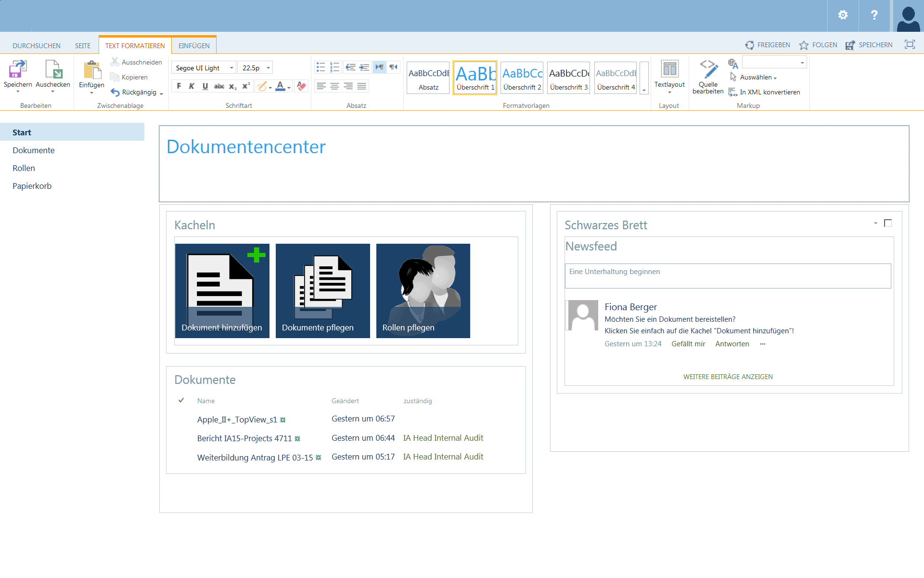Toggle bold (F) formatting
Screen dimensions: 924x578
(179, 86)
